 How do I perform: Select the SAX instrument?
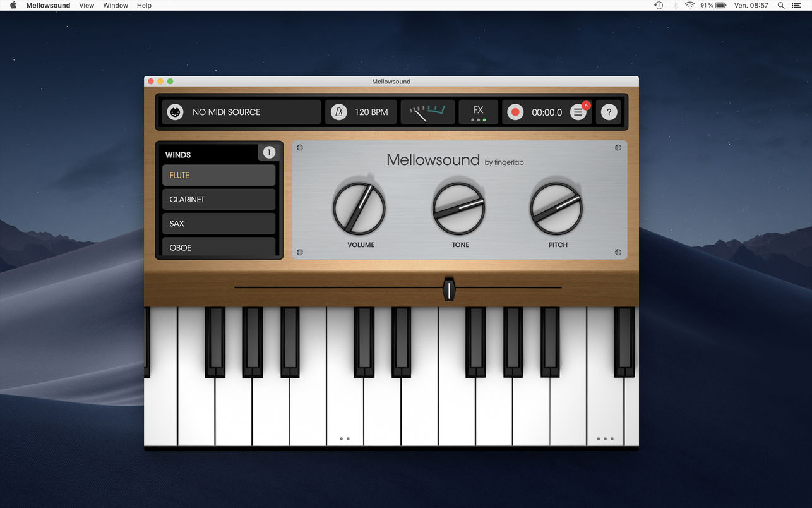click(219, 223)
